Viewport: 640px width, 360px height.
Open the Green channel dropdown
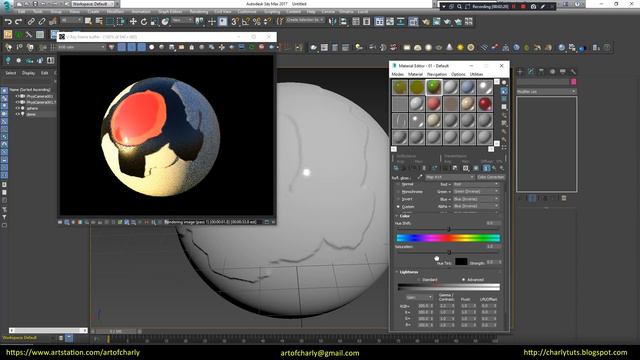pos(476,191)
